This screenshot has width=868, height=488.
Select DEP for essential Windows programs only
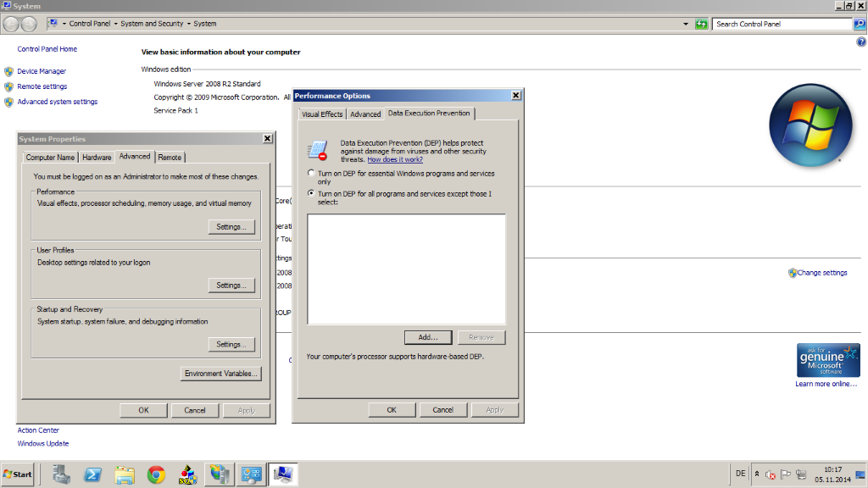click(311, 174)
